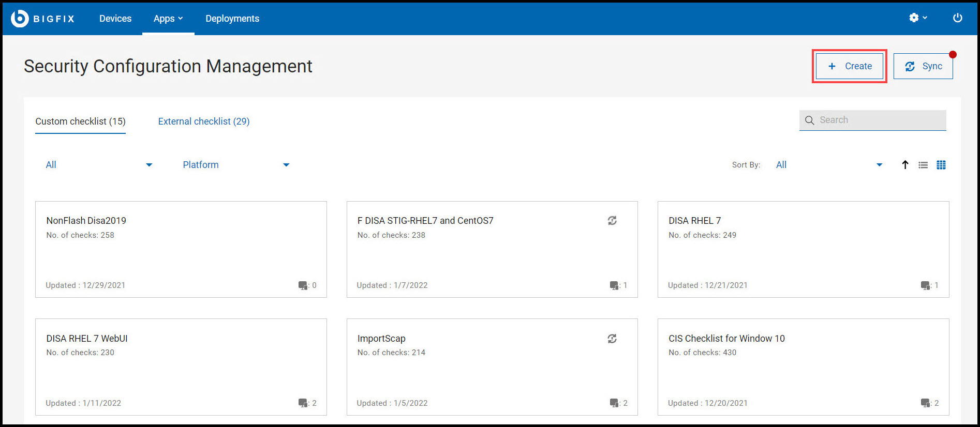
Task: Click the BigFix logo icon
Action: pos(20,19)
